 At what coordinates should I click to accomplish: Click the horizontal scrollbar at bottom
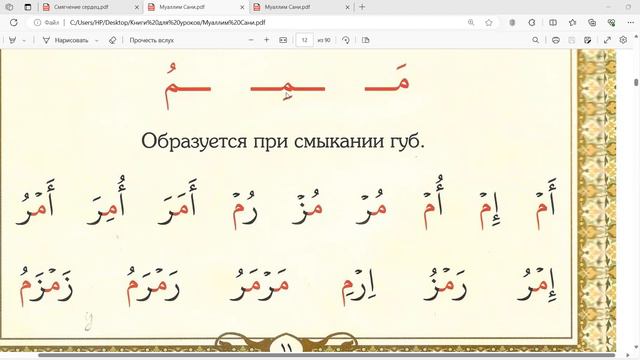pyautogui.click(x=327, y=356)
